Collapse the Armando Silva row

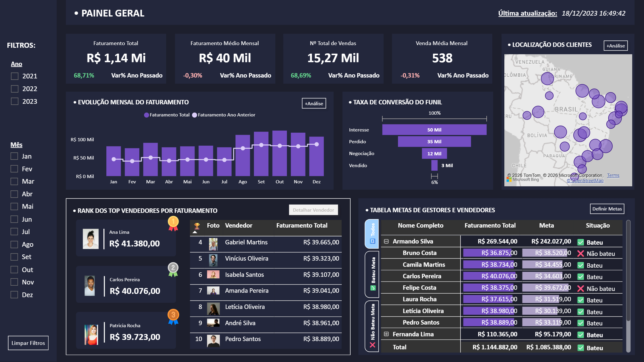pos(386,241)
